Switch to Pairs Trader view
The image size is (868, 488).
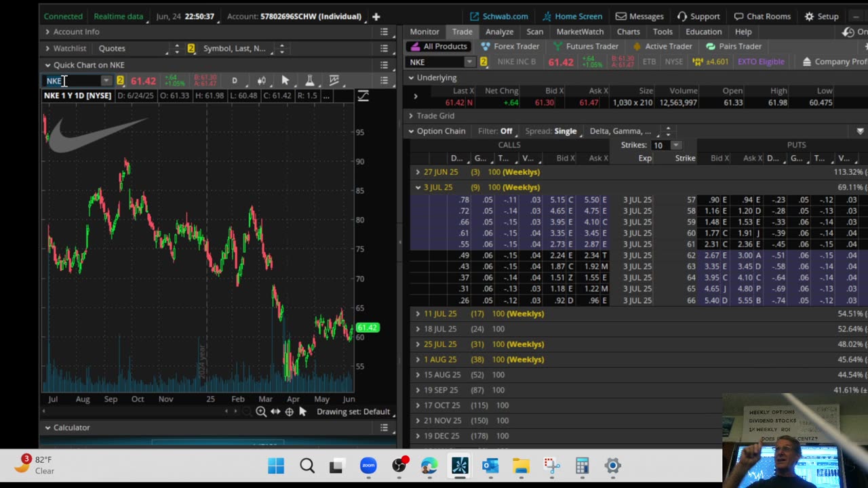(x=734, y=46)
